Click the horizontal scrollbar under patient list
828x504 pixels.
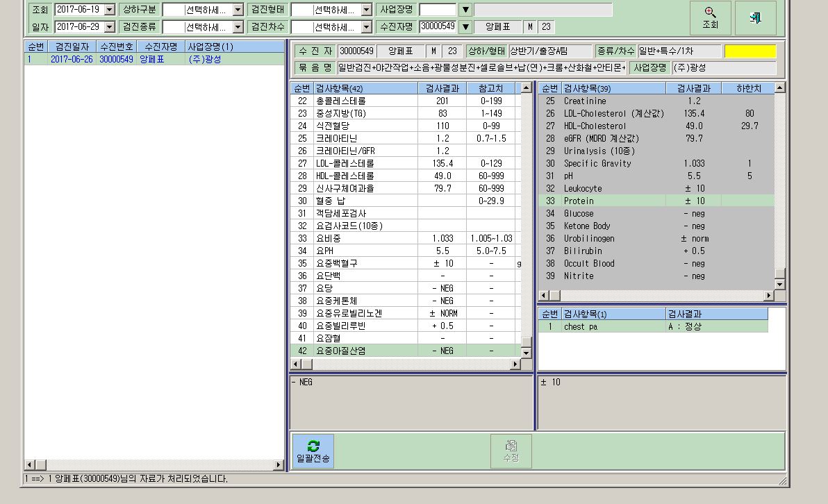[154, 464]
